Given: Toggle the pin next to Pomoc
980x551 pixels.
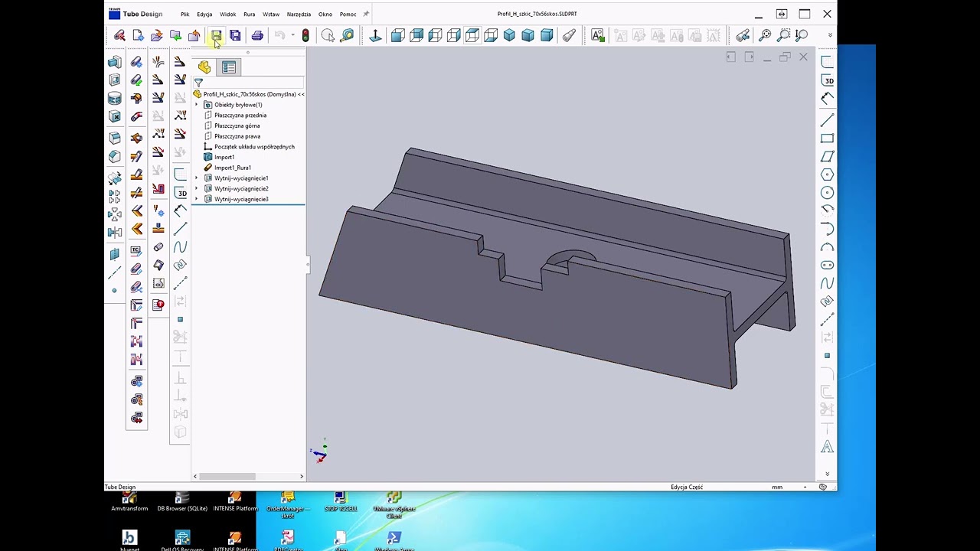Looking at the screenshot, I should [x=366, y=14].
